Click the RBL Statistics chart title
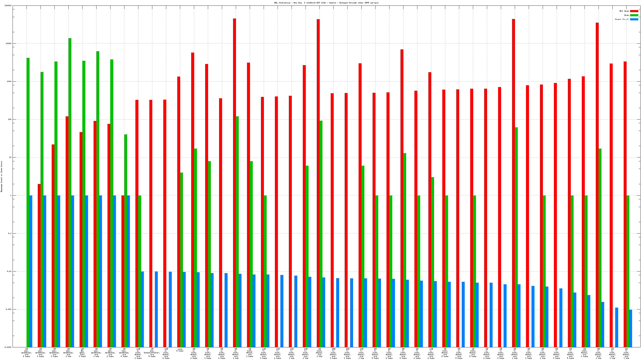Screen dimensions: 644x362 pos(326,3)
